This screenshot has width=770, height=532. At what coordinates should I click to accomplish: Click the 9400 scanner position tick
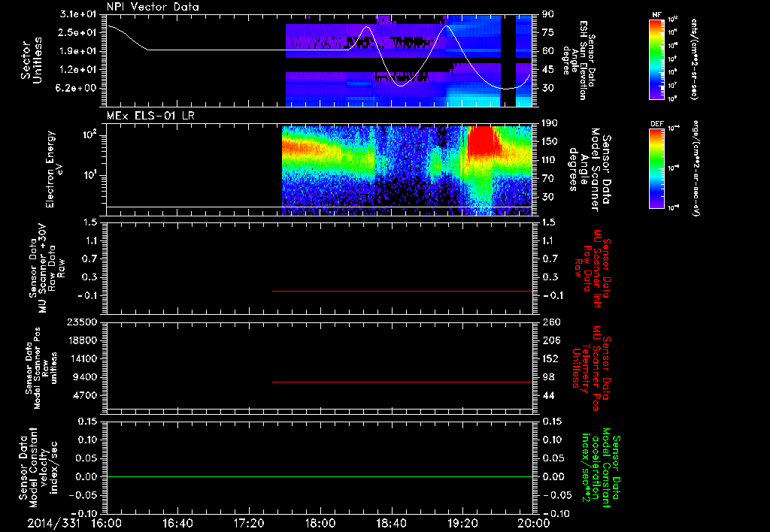86,377
